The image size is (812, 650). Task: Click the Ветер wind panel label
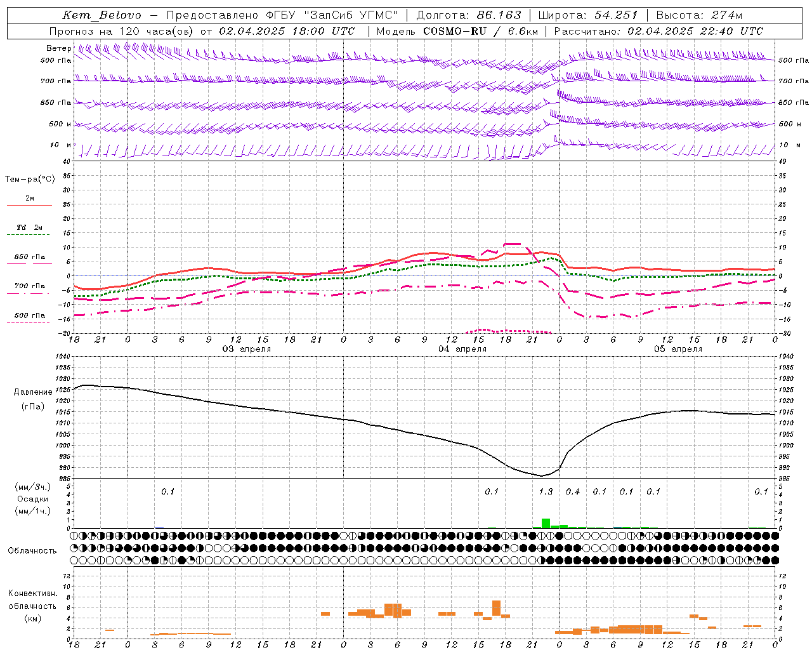point(58,48)
